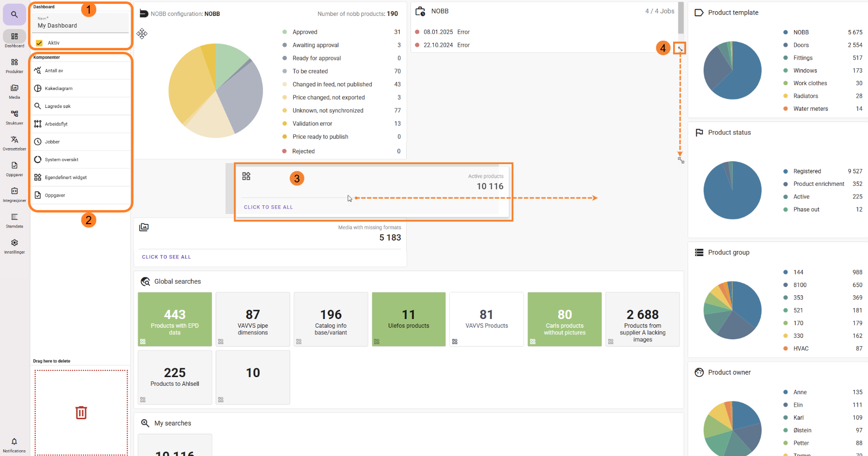Click the resize handle on NOBB jobs widget
The image size is (868, 456).
pos(680,48)
